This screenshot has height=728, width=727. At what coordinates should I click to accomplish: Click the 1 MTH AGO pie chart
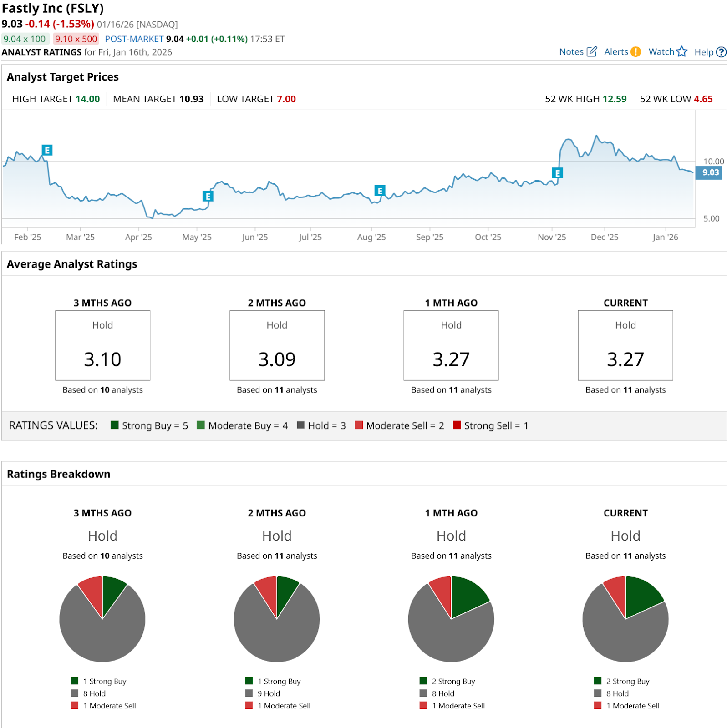pos(451,619)
